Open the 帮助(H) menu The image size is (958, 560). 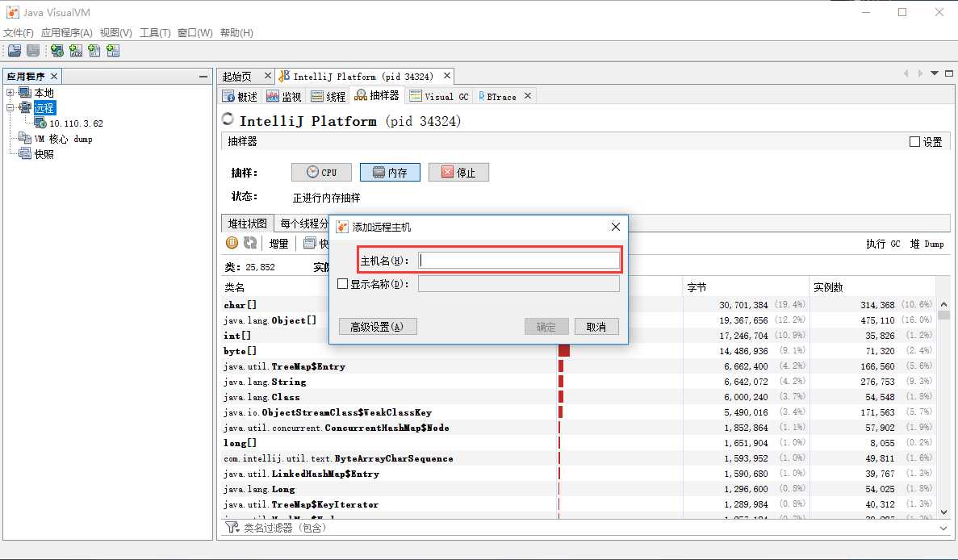coord(236,33)
